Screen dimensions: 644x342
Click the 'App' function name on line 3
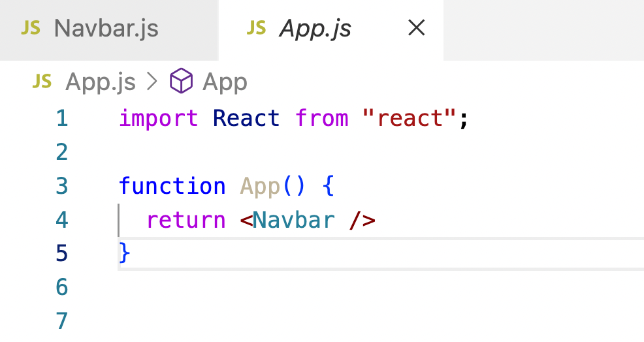[260, 187]
